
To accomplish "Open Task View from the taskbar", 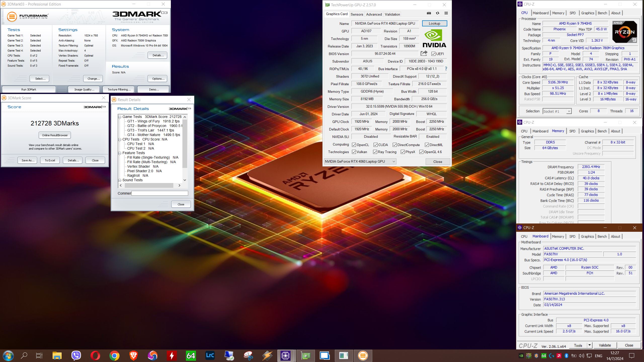I will click(x=39, y=356).
